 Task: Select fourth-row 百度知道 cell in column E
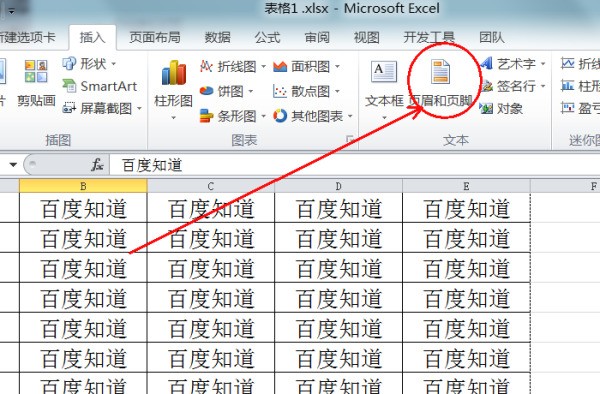pos(466,298)
